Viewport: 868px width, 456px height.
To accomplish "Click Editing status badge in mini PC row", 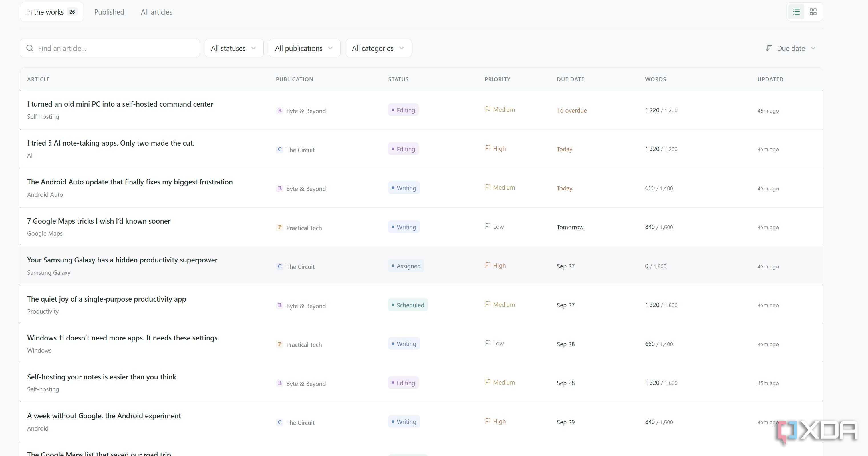I will click(403, 110).
